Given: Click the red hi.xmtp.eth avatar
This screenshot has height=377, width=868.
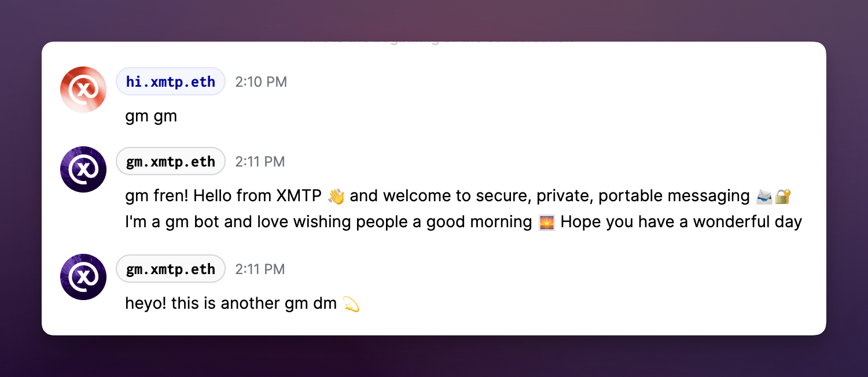Looking at the screenshot, I should [83, 90].
